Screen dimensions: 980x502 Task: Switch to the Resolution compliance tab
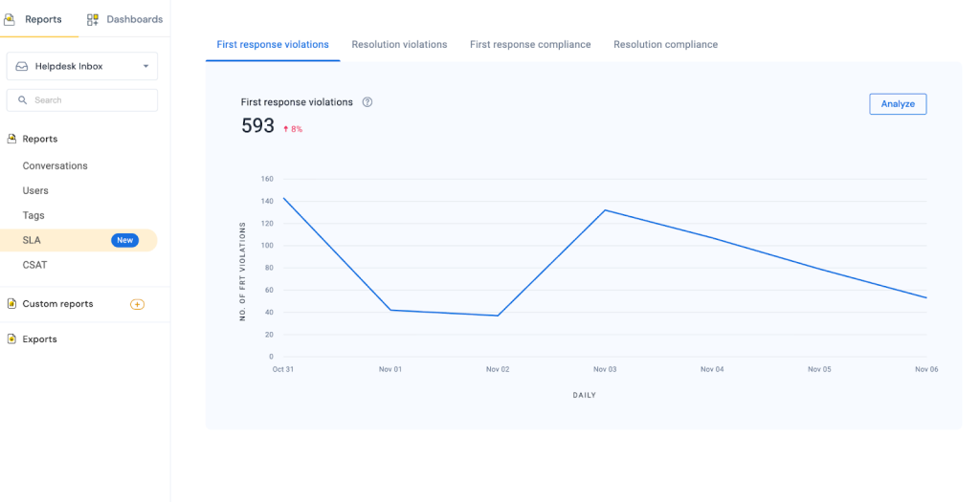(666, 44)
